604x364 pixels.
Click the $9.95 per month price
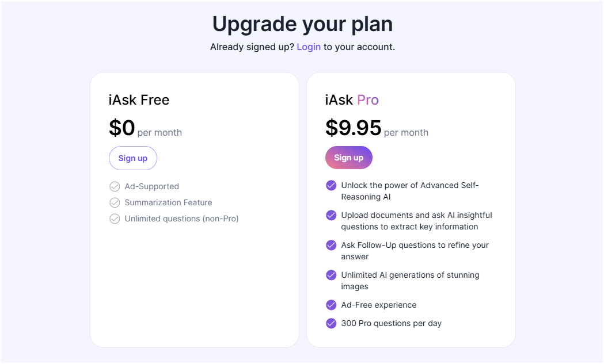pyautogui.click(x=354, y=128)
